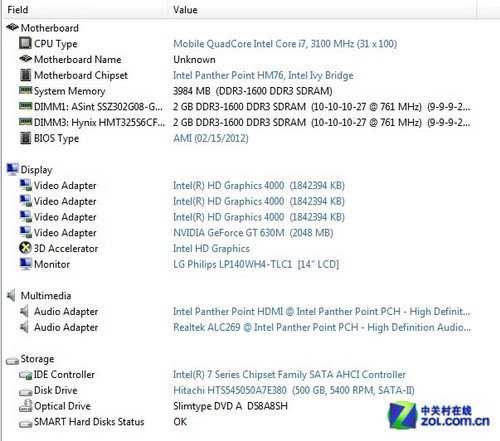500x441 pixels.
Task: Click the Field column header
Action: point(18,10)
